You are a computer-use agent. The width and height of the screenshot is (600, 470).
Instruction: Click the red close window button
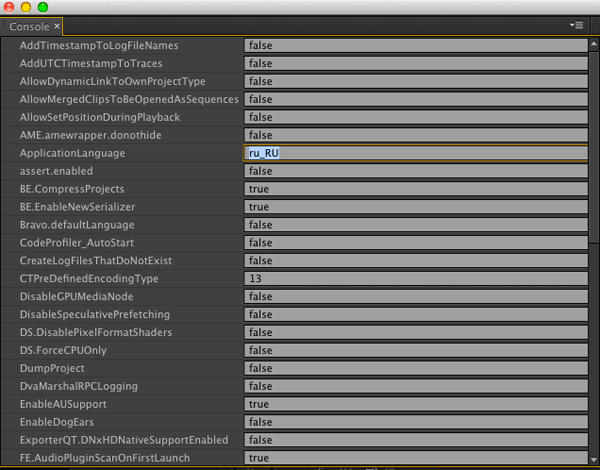click(9, 7)
